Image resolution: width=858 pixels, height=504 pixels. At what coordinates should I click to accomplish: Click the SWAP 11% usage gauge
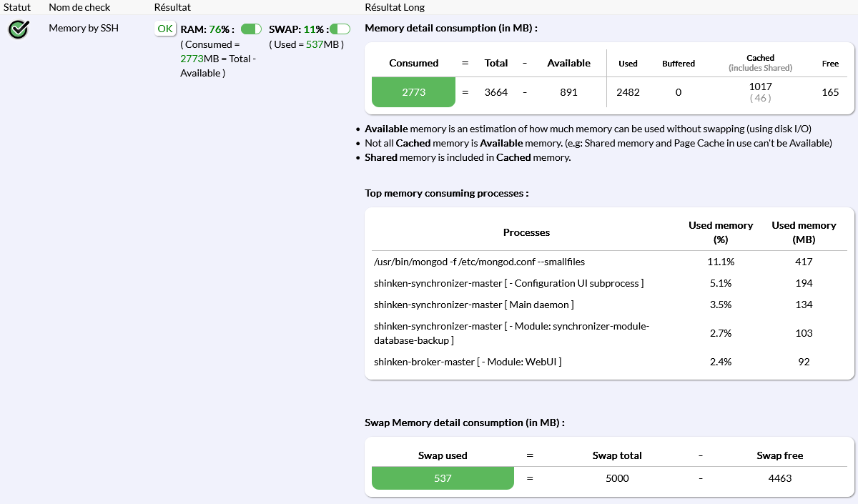coord(340,29)
